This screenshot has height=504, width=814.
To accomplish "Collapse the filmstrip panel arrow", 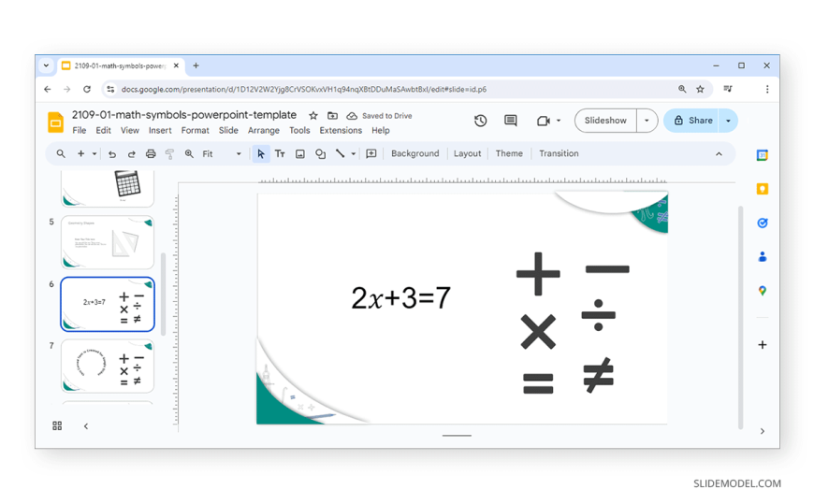I will pos(86,426).
